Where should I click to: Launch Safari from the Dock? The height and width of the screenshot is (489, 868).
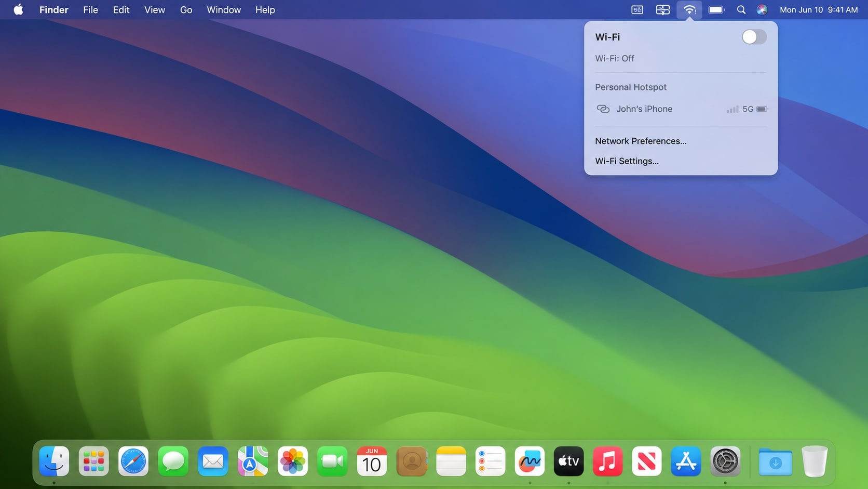133,461
